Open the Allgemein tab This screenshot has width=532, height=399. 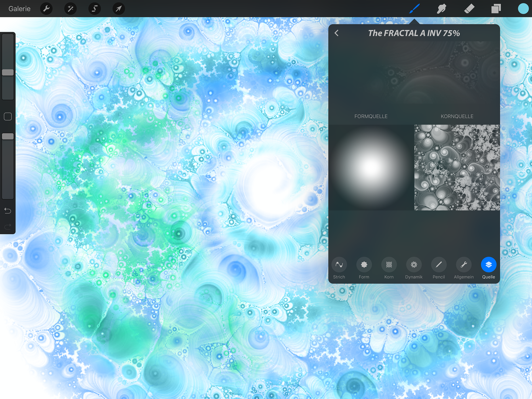point(464,268)
